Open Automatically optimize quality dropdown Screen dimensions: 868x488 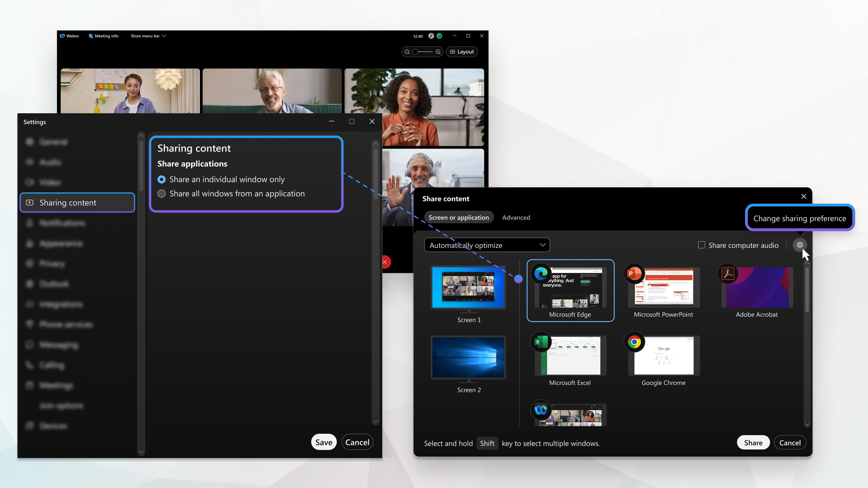pyautogui.click(x=486, y=245)
